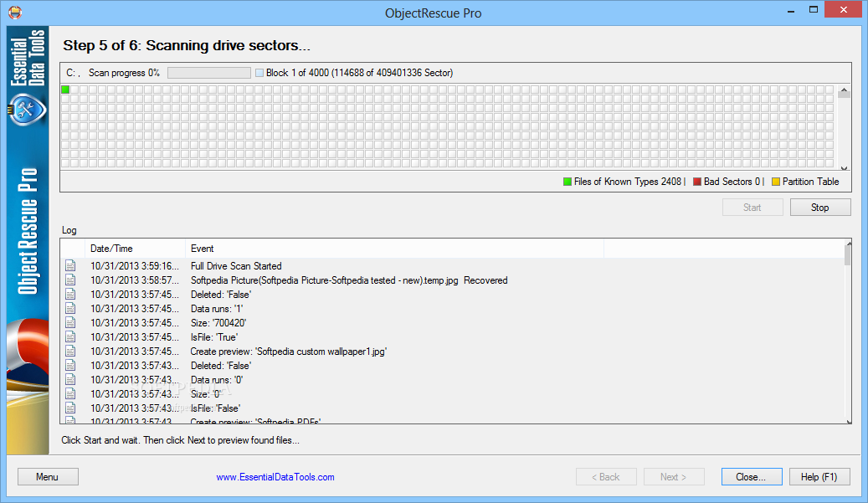Click the 'Scan progress 0%' label
The width and height of the screenshot is (868, 503).
pyautogui.click(x=124, y=73)
